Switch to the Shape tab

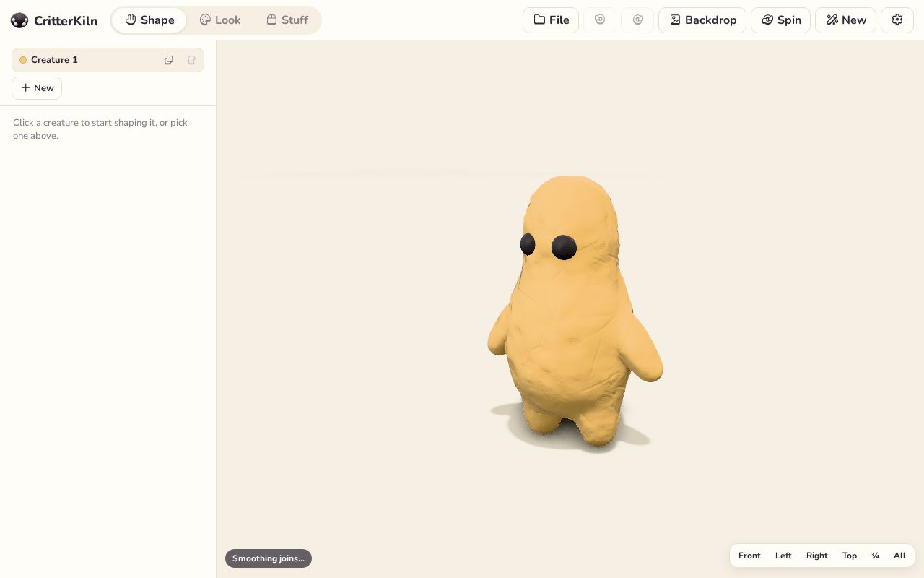(149, 20)
